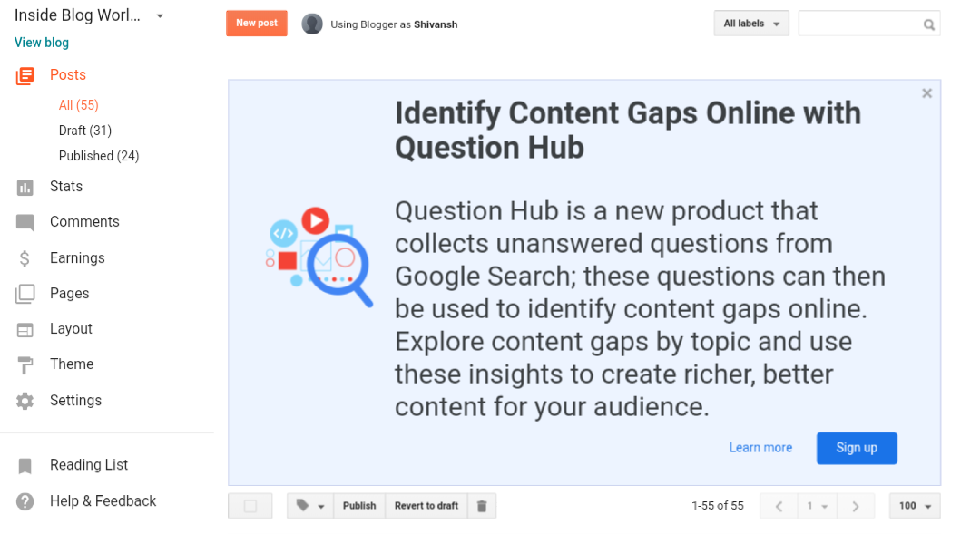This screenshot has height=534, width=980.
Task: Open the label tag dropdown button
Action: [310, 506]
